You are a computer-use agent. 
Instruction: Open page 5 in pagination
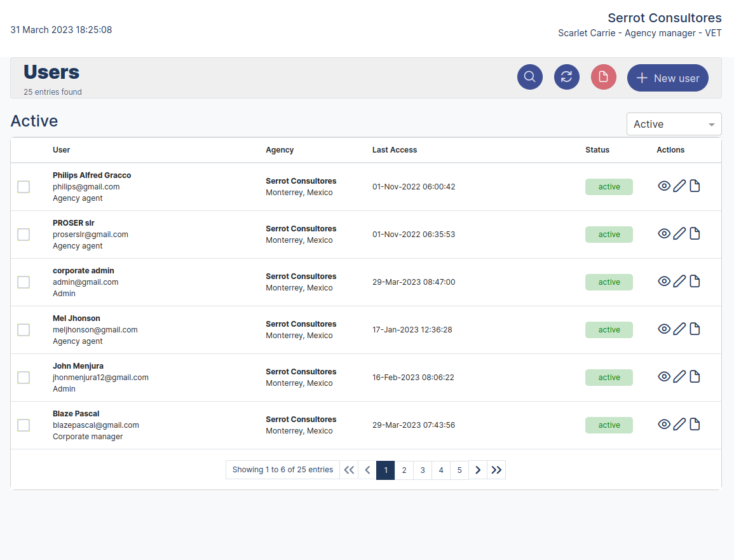coord(459,470)
